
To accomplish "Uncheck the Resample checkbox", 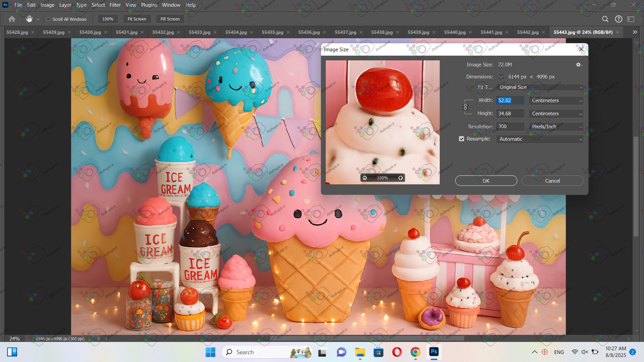I will 462,139.
